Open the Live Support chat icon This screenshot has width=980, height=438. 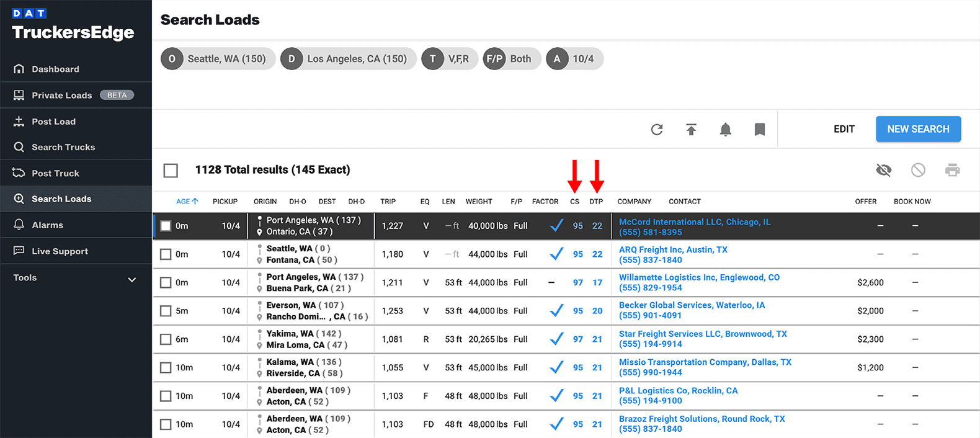pyautogui.click(x=19, y=251)
